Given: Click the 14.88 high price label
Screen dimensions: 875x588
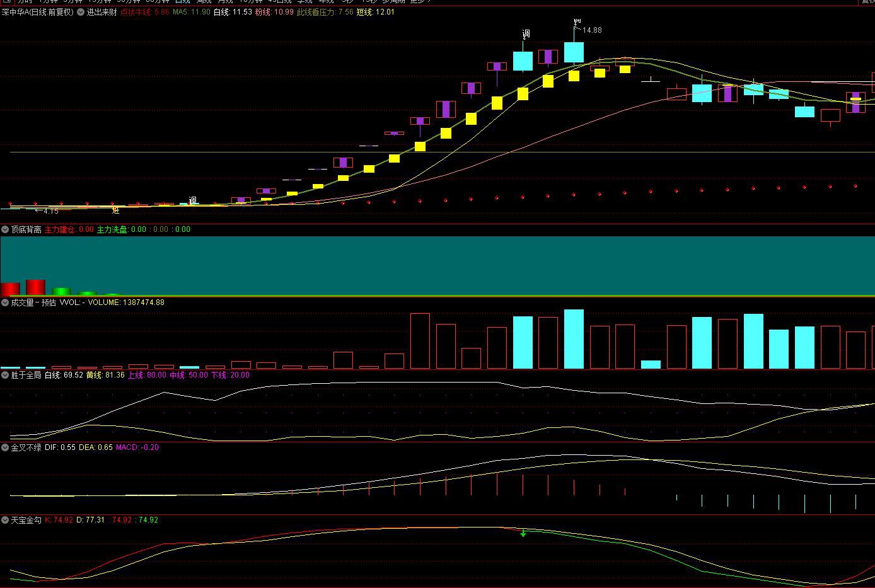Looking at the screenshot, I should click(x=592, y=30).
